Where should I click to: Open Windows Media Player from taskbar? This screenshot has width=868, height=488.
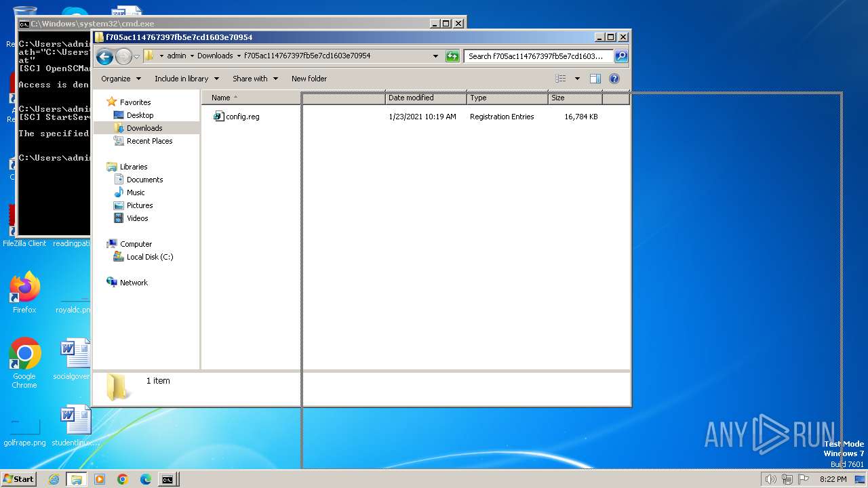[x=100, y=479]
